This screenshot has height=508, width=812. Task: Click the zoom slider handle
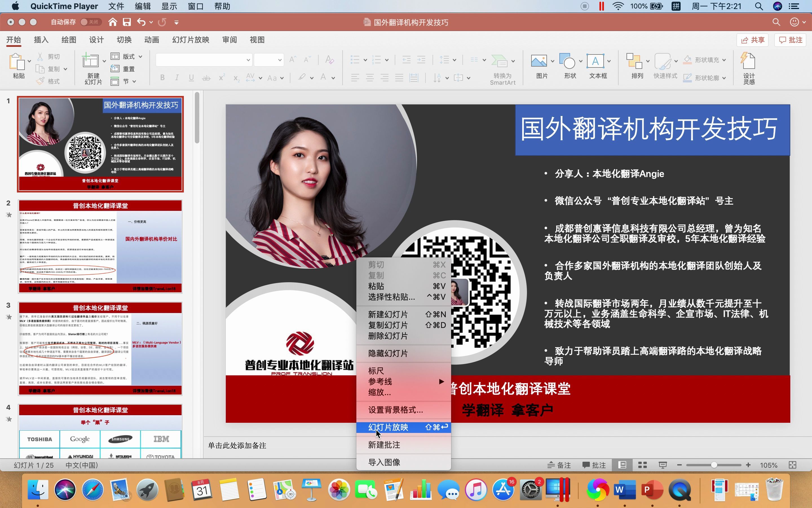[714, 465]
